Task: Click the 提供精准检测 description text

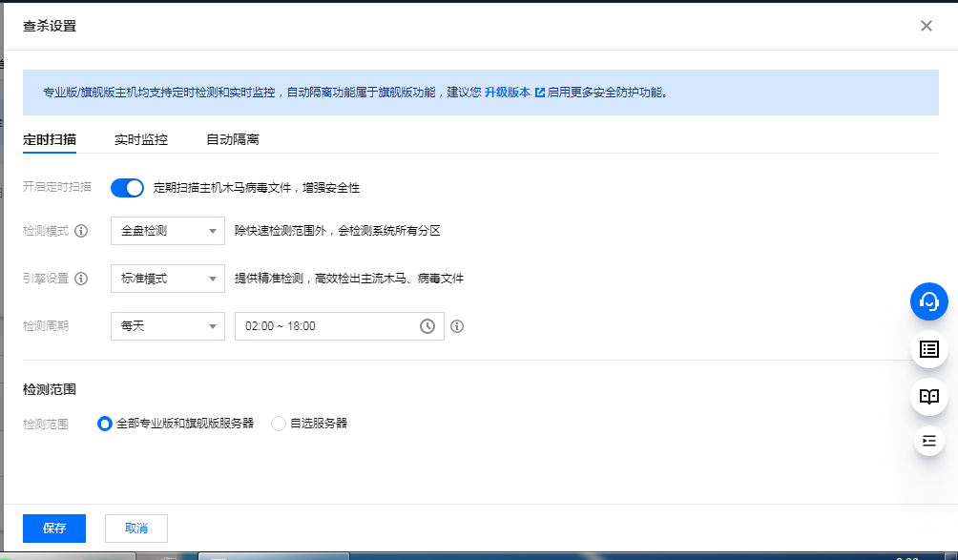Action: [349, 279]
